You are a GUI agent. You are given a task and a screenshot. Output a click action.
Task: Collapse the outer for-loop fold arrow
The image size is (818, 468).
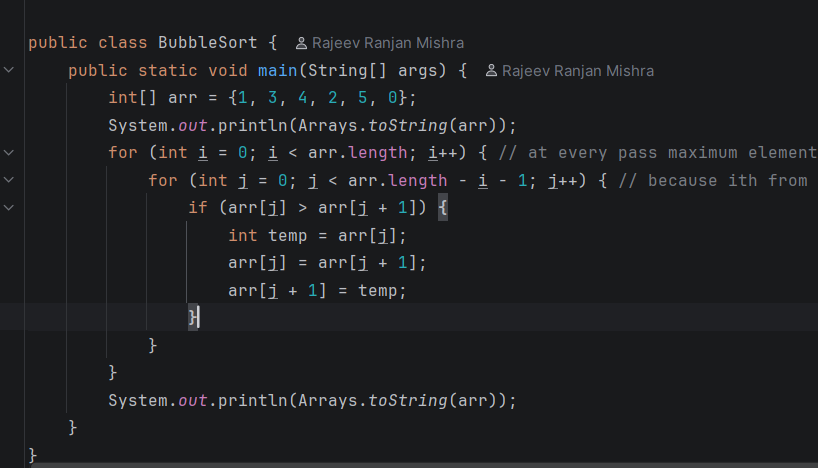tap(9, 152)
